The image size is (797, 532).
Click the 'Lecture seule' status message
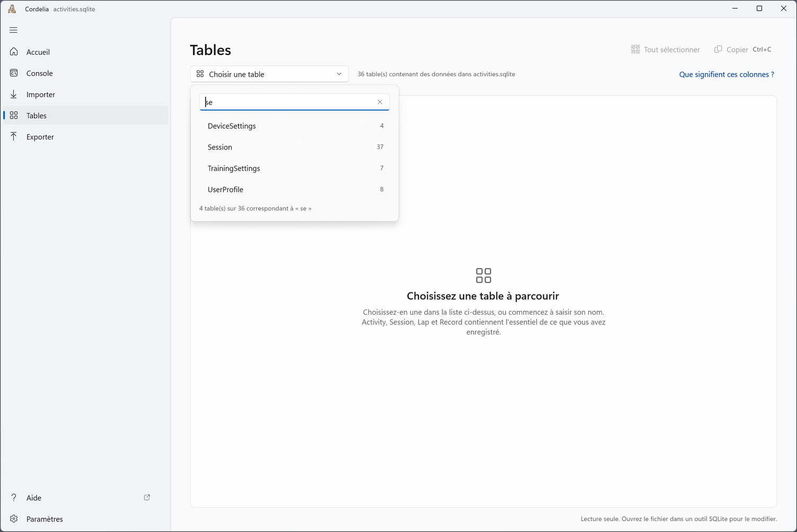(679, 519)
